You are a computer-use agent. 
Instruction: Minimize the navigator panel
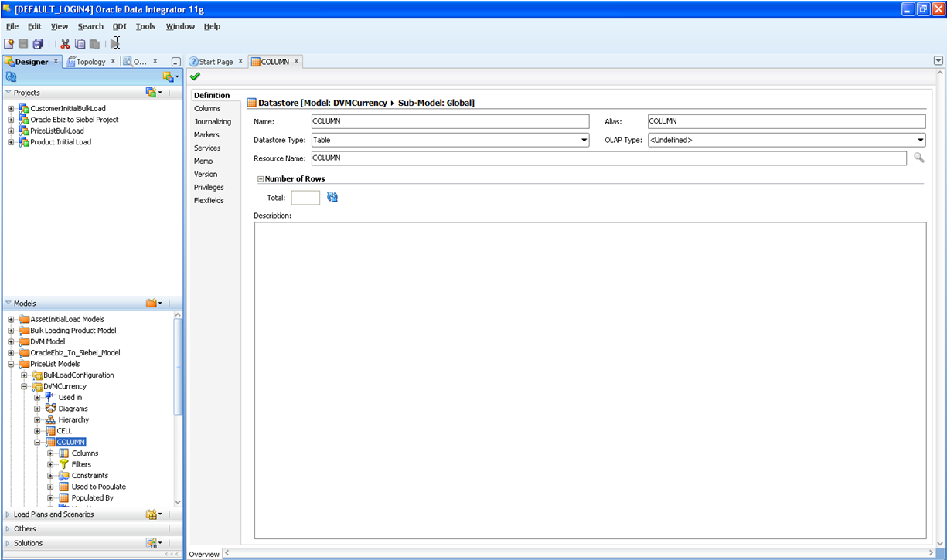pos(176,62)
